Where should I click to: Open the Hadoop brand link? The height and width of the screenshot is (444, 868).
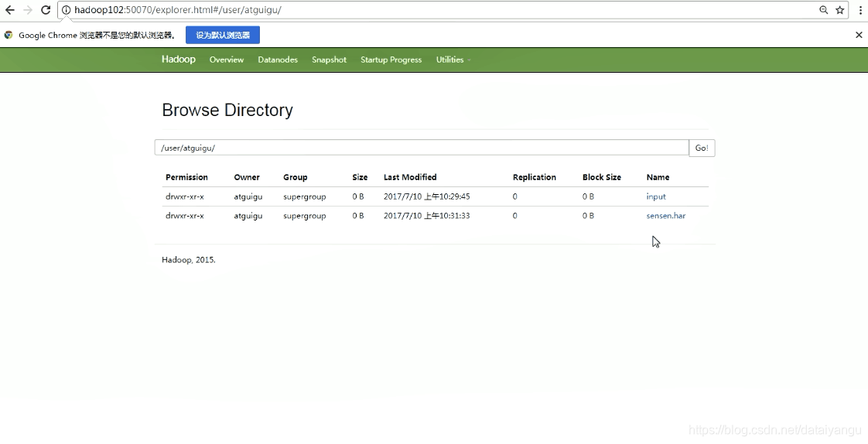178,60
